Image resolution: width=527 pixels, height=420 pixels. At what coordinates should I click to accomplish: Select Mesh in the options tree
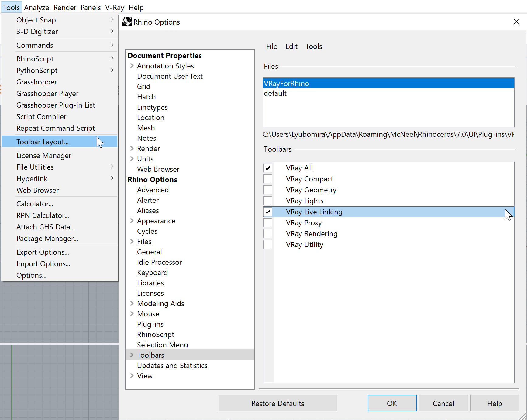click(146, 128)
